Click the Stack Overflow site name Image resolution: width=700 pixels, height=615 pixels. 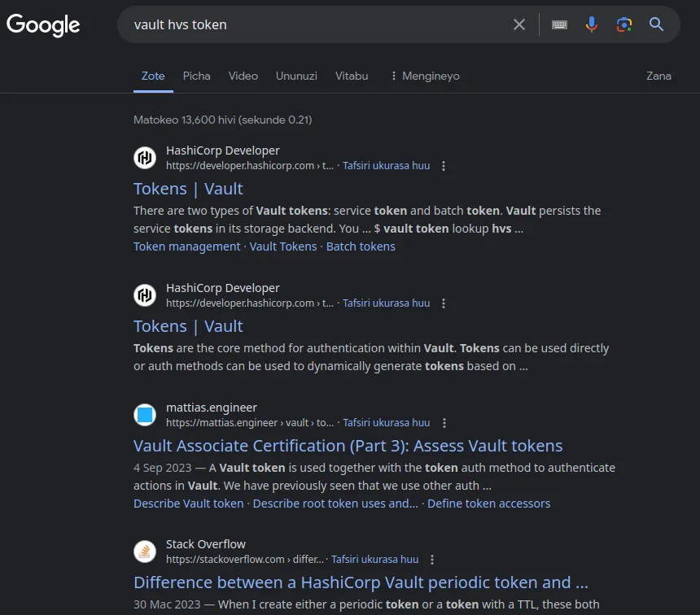click(206, 544)
